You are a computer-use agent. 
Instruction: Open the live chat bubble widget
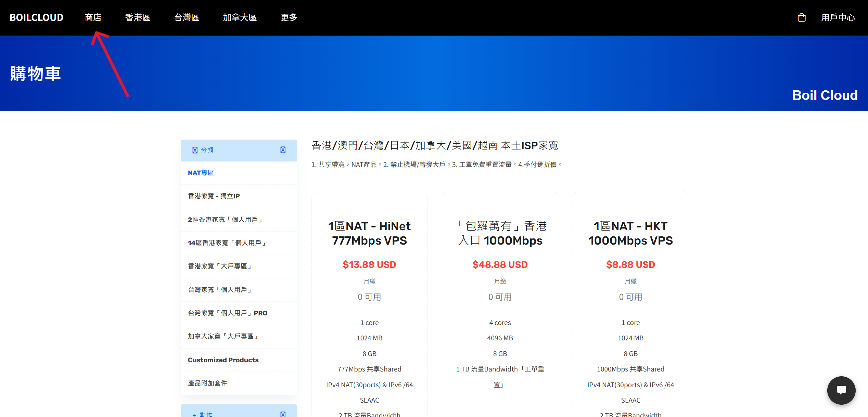pyautogui.click(x=841, y=390)
